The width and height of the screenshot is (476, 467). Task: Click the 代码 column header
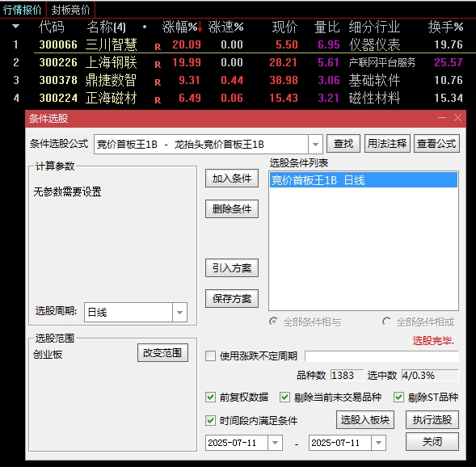(x=51, y=27)
